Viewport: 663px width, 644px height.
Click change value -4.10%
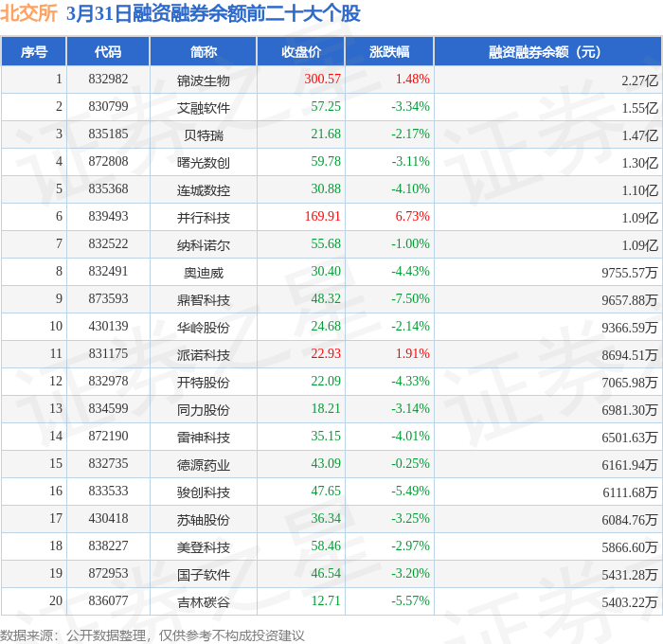point(410,189)
